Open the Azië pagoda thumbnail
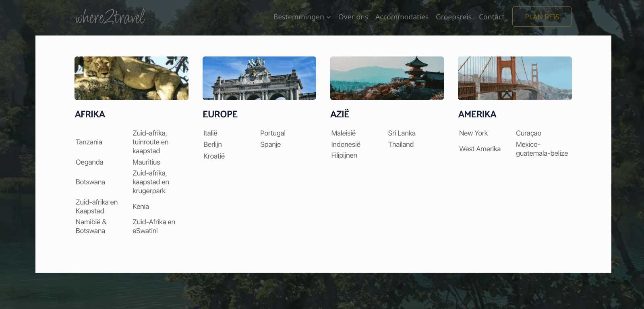Screen dimensions: 644x309 click(x=387, y=78)
